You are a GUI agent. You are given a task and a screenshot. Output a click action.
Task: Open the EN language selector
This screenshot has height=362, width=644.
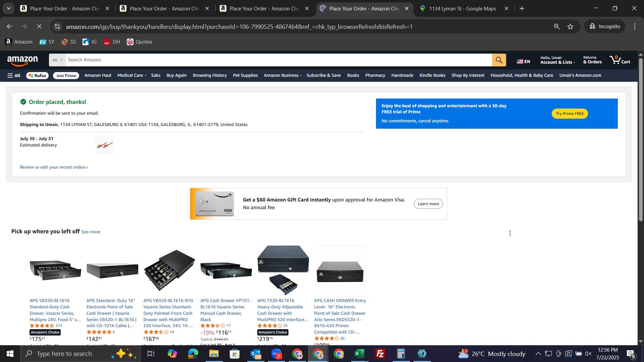(523, 61)
